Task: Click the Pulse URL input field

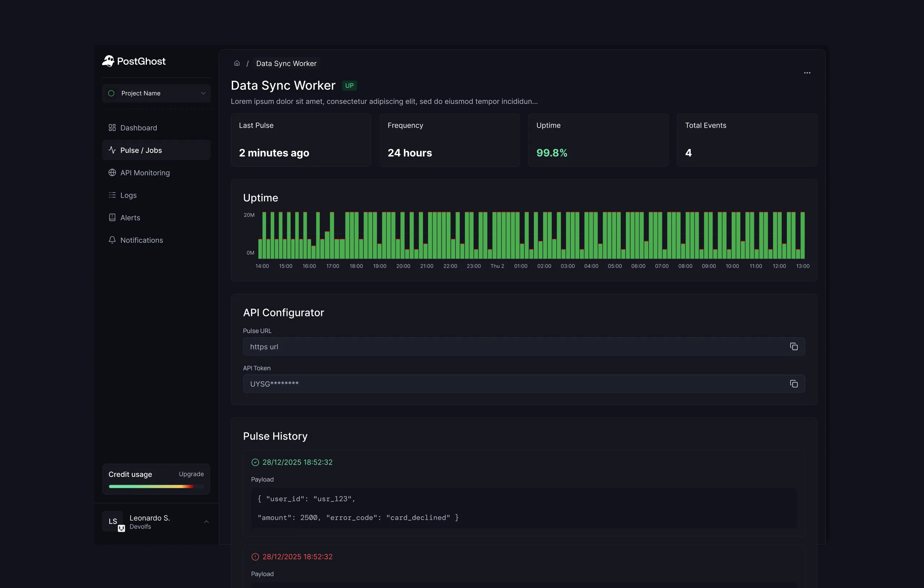Action: click(524, 347)
